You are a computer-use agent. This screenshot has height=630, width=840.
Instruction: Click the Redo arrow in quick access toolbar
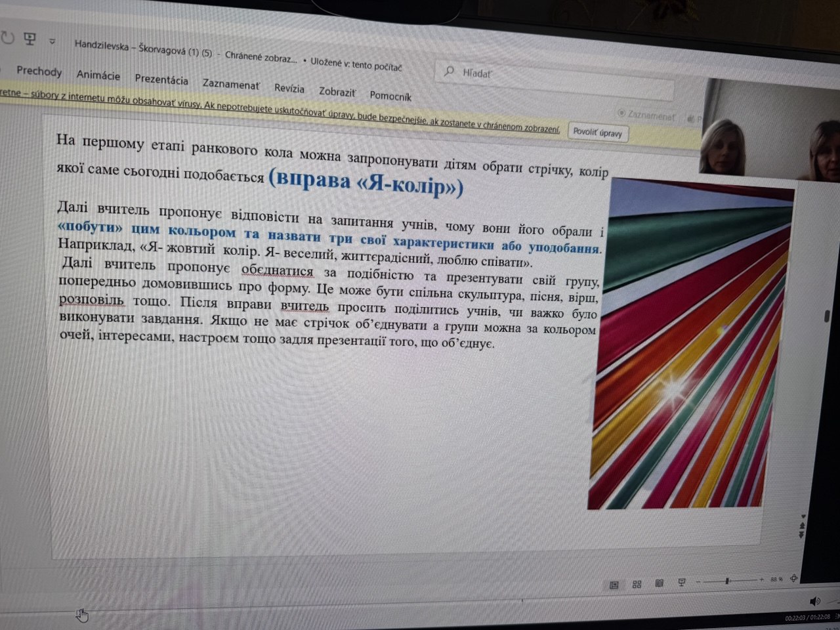pos(7,37)
